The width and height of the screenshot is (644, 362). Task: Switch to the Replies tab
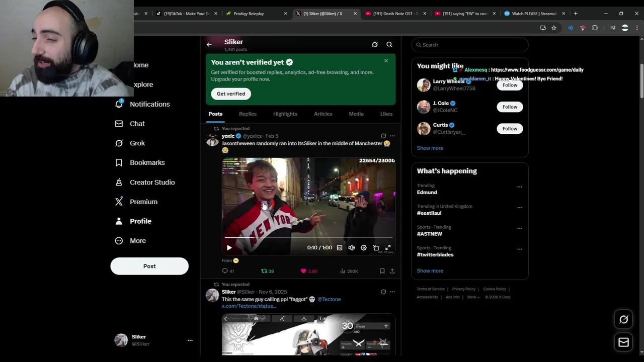pos(248,114)
